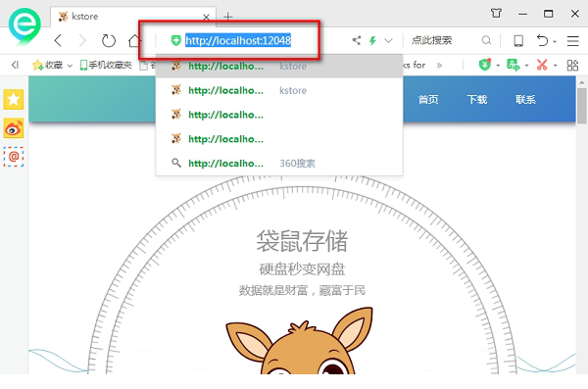Select the kstore tab
588x389 pixels.
[133, 17]
